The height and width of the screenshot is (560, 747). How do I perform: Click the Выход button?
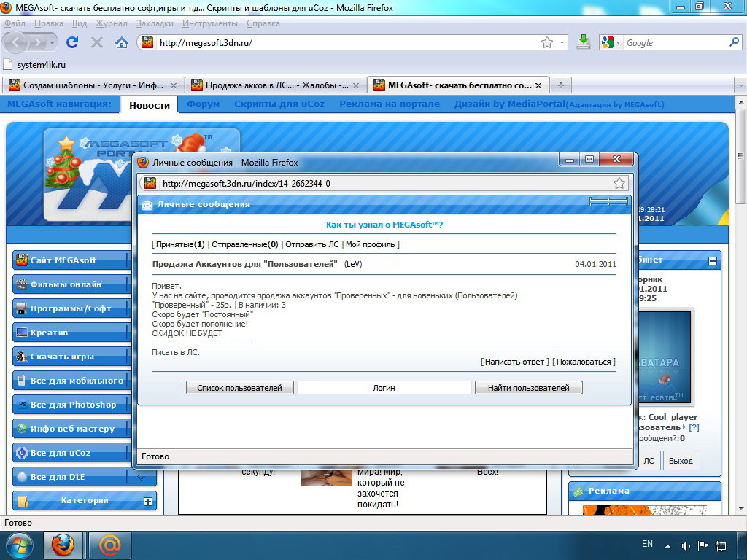(681, 461)
